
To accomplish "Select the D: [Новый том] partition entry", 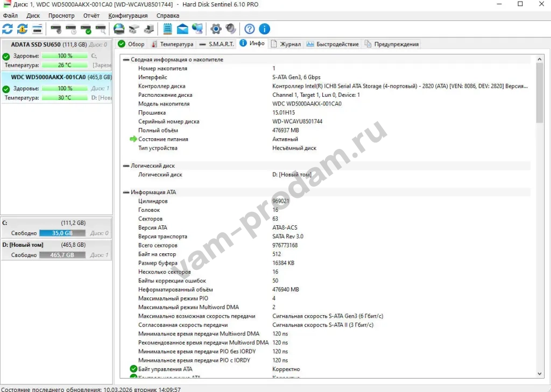I will click(56, 250).
